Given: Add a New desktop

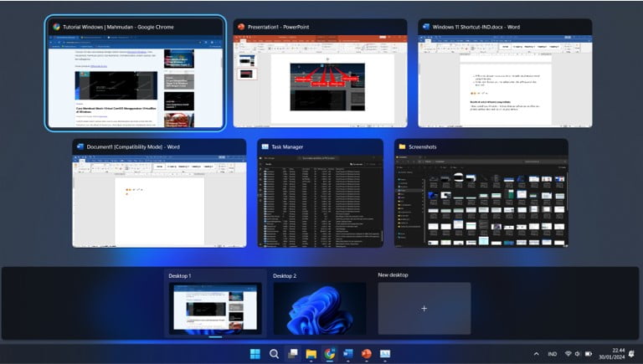Looking at the screenshot, I should tap(424, 308).
